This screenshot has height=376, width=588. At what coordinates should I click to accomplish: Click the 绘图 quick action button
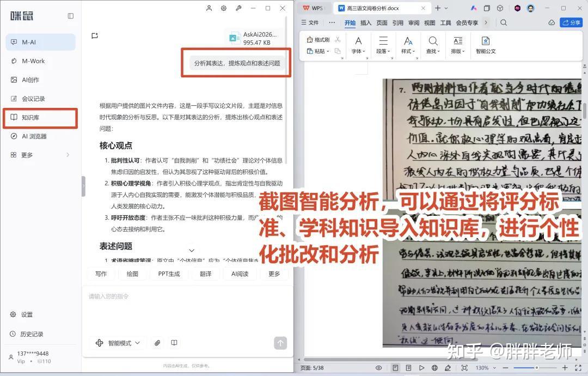tap(132, 274)
